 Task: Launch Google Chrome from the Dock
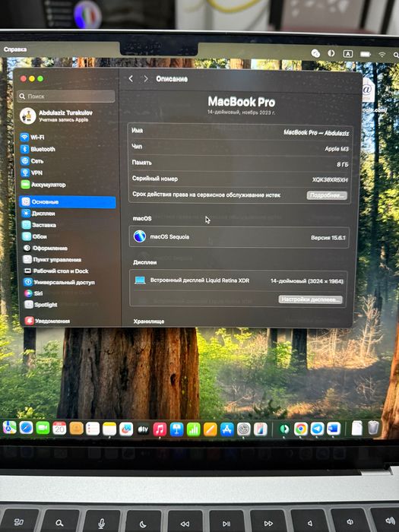301,429
